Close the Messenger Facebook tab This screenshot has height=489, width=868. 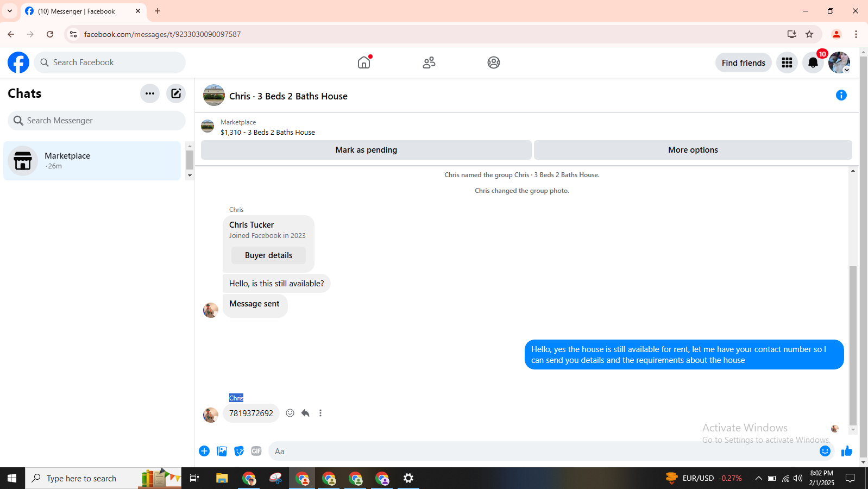pyautogui.click(x=138, y=11)
